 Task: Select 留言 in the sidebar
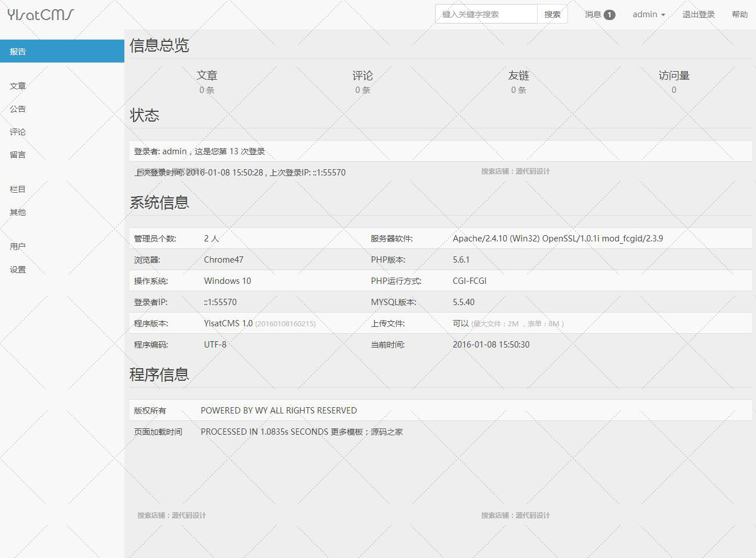pos(18,154)
